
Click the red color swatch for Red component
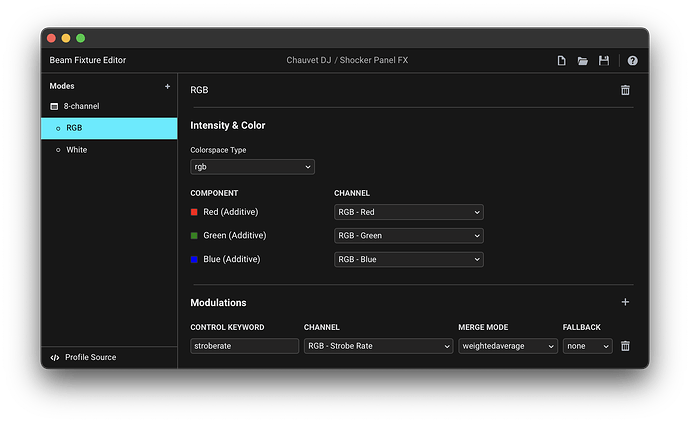coord(194,212)
